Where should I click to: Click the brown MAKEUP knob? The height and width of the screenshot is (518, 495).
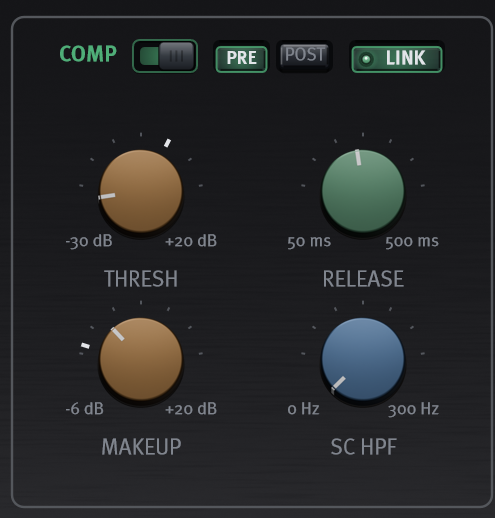point(141,359)
